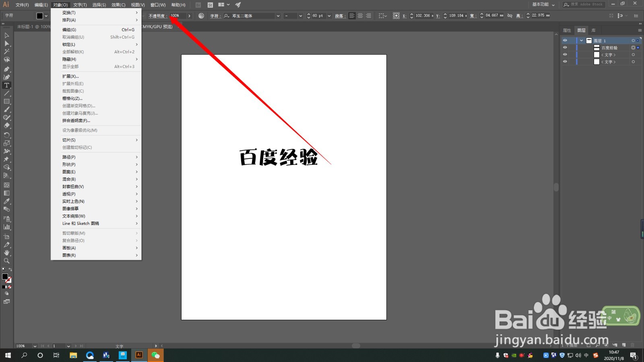This screenshot has width=644, height=362.
Task: Hide the 百度经验 sublayer eye icon
Action: (565, 47)
